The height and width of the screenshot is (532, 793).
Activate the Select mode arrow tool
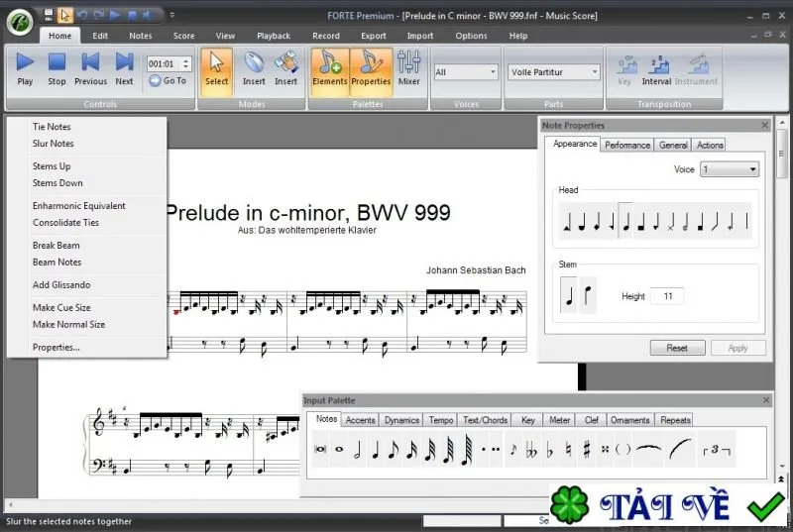point(216,71)
